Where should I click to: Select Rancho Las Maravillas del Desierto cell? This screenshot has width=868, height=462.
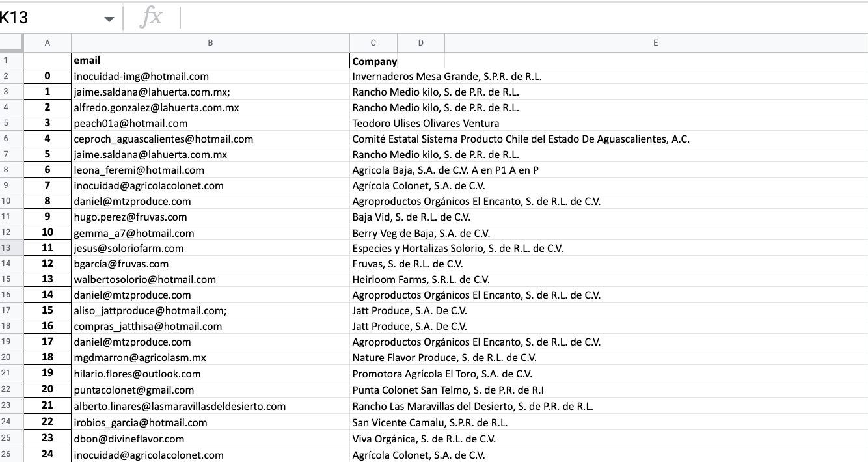pos(472,406)
